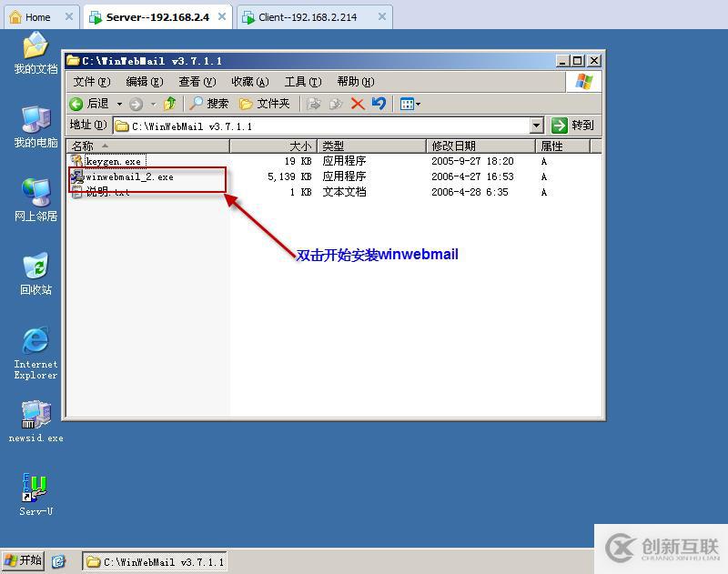Click the Undo toolbar icon
Viewport: 728px width, 574px height.
pyautogui.click(x=379, y=103)
